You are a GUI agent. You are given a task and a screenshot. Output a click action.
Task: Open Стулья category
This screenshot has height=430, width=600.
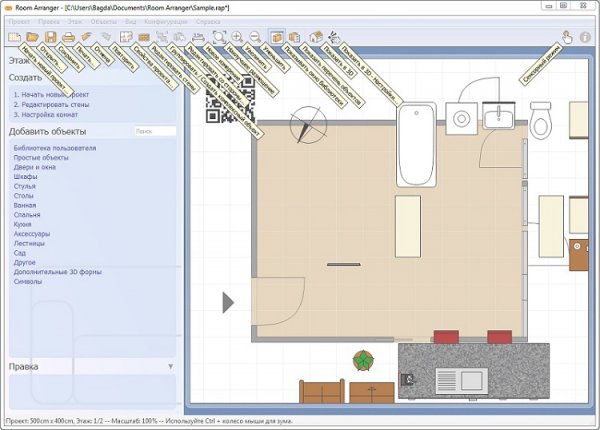pyautogui.click(x=24, y=186)
